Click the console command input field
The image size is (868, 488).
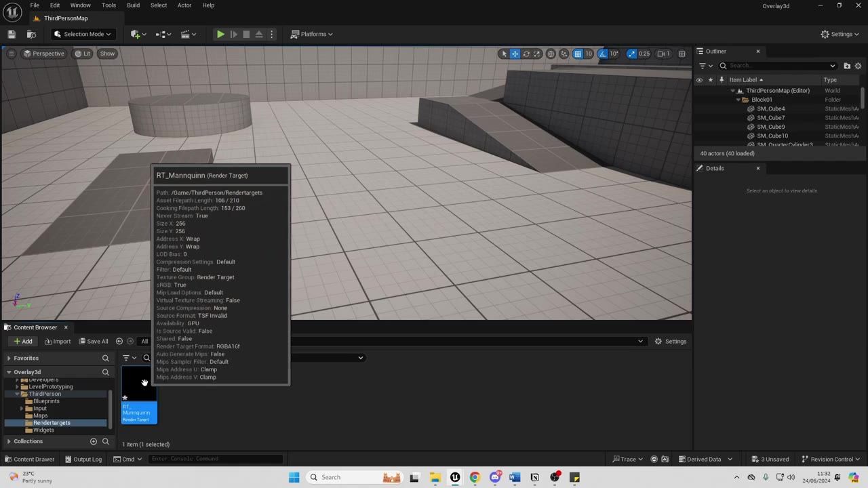(216, 459)
